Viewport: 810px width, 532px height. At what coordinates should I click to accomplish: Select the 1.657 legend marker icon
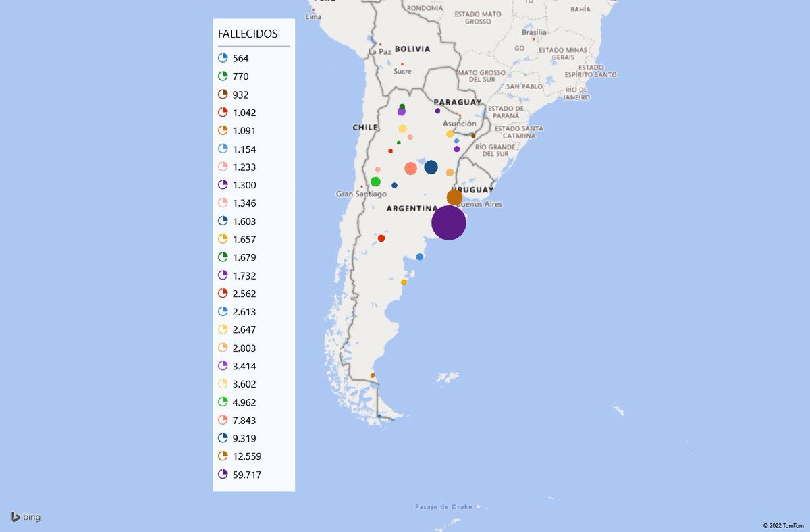tap(223, 240)
